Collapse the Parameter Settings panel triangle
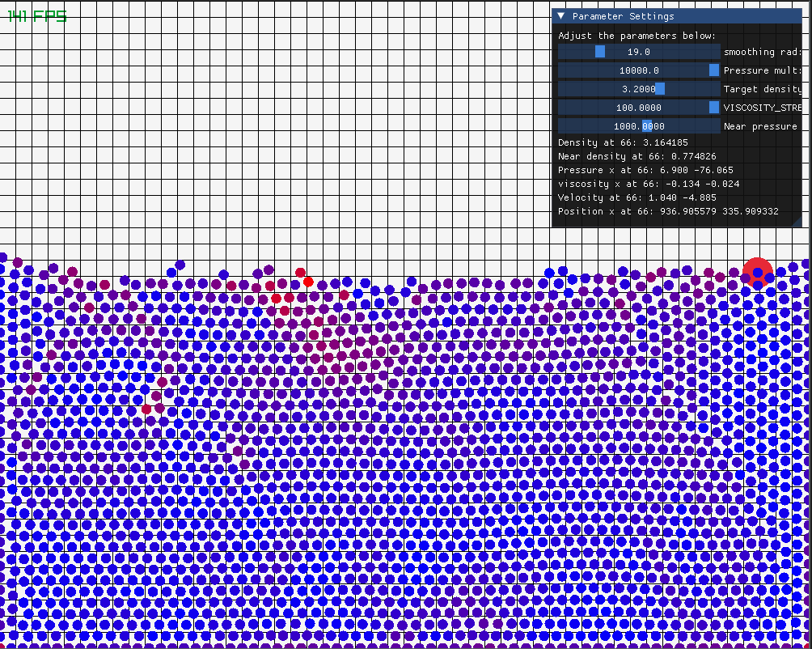The width and height of the screenshot is (812, 649). point(560,16)
